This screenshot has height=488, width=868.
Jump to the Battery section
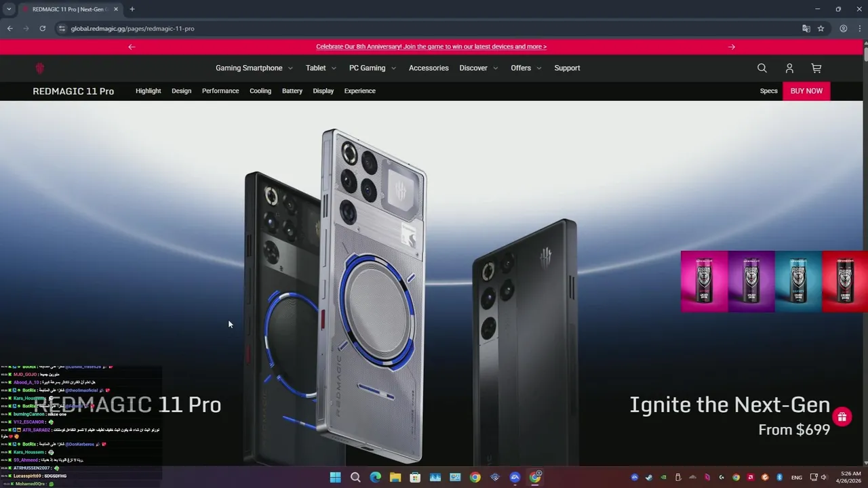pos(292,91)
